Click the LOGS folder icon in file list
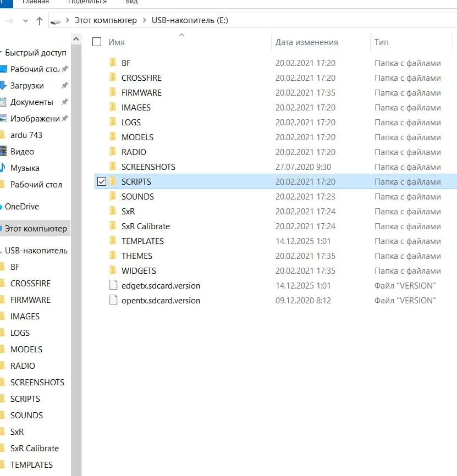Image resolution: width=457 pixels, height=476 pixels. pos(113,122)
